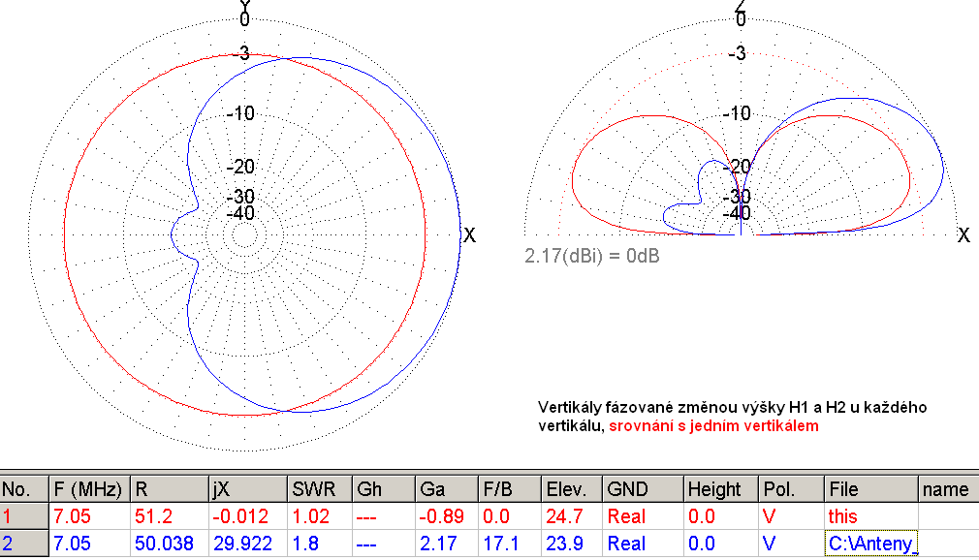Click the red text 'srovnání s jedním vertikálem'
979x560 pixels.
coord(713,425)
